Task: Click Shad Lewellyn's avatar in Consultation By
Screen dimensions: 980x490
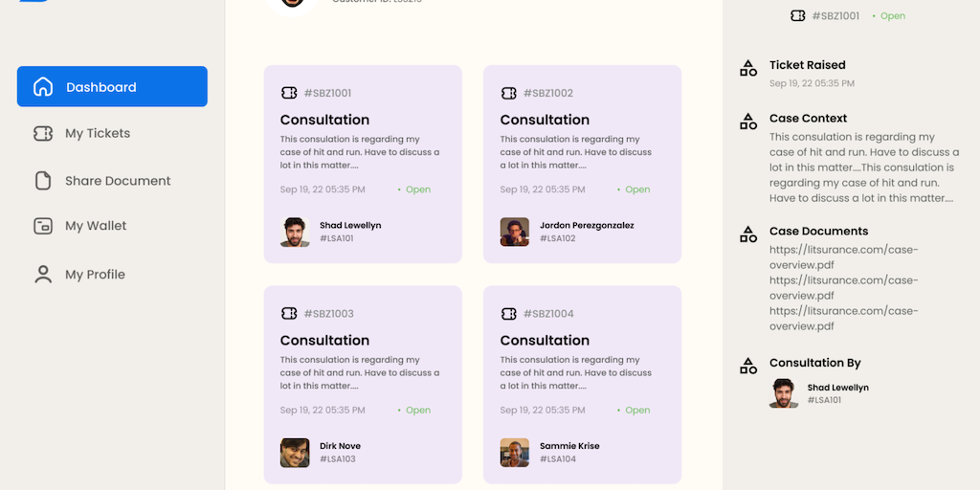Action: point(784,393)
